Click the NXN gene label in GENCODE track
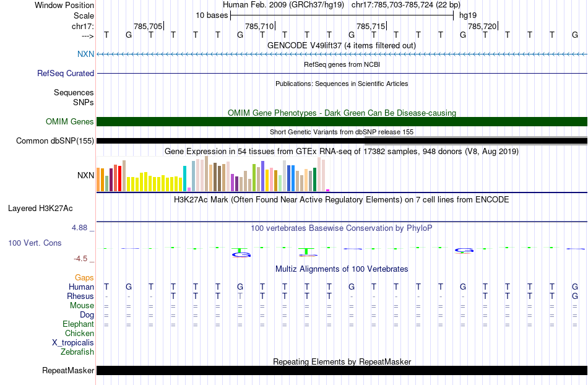588x385 pixels. pyautogui.click(x=85, y=54)
